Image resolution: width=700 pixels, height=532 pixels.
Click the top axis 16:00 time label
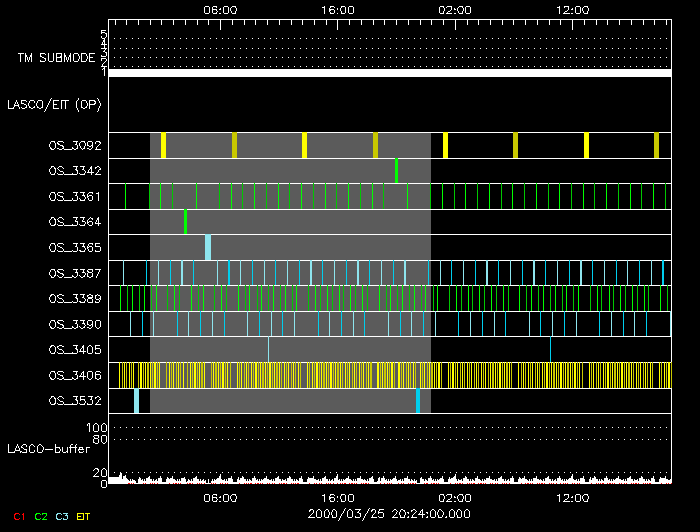pos(338,9)
